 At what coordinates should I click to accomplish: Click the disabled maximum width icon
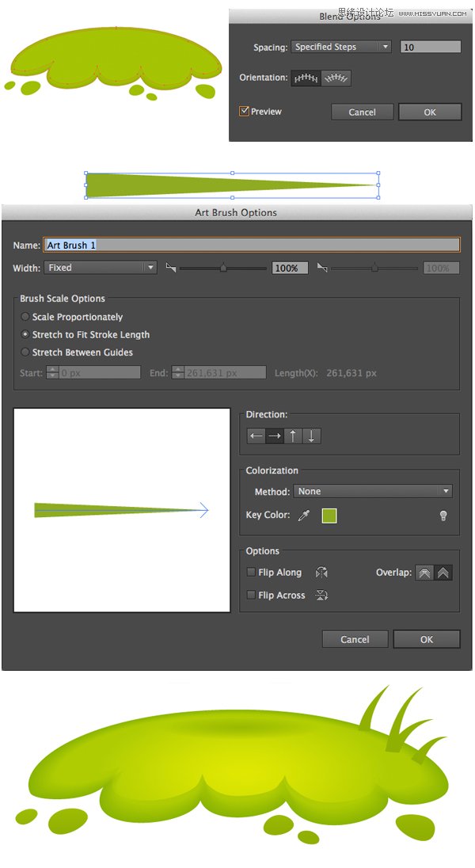(x=322, y=268)
